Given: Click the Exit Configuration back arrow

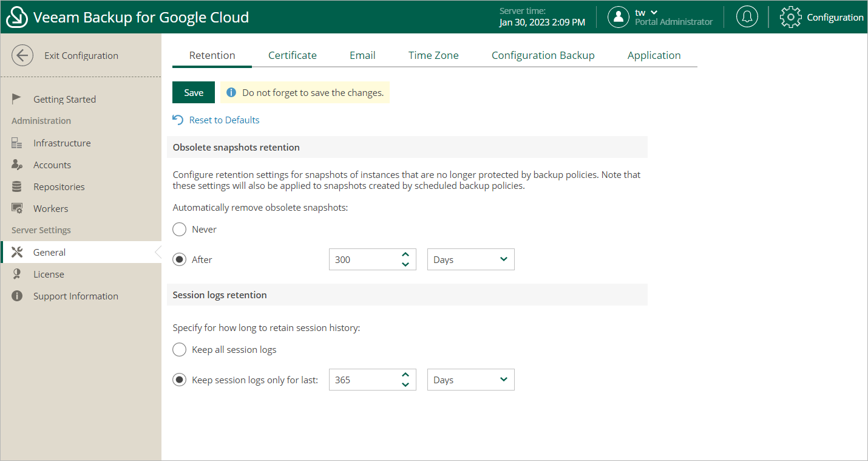Looking at the screenshot, I should tap(22, 55).
